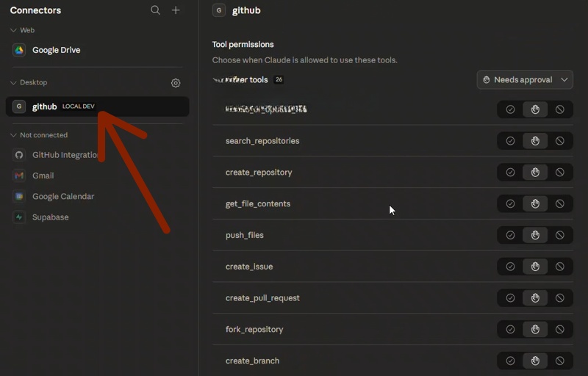Screen dimensions: 588x376
Task: Require approval for get_file_contents
Action: coord(535,203)
